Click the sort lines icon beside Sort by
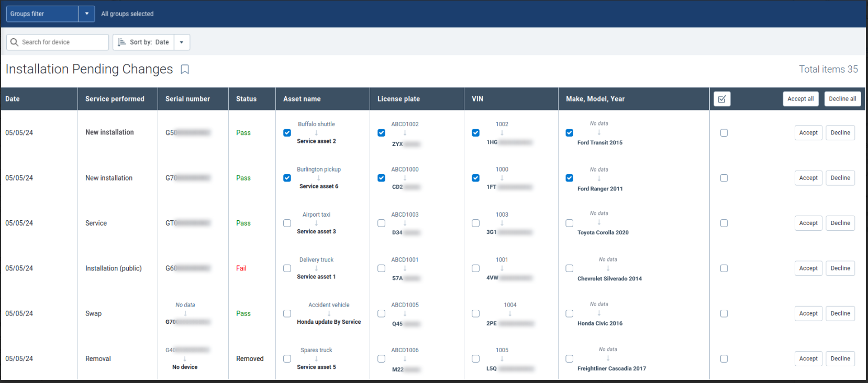The image size is (868, 383). point(121,42)
